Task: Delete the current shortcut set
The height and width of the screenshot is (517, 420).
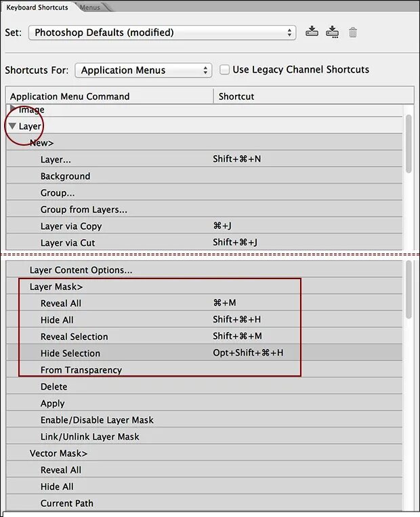Action: point(353,33)
